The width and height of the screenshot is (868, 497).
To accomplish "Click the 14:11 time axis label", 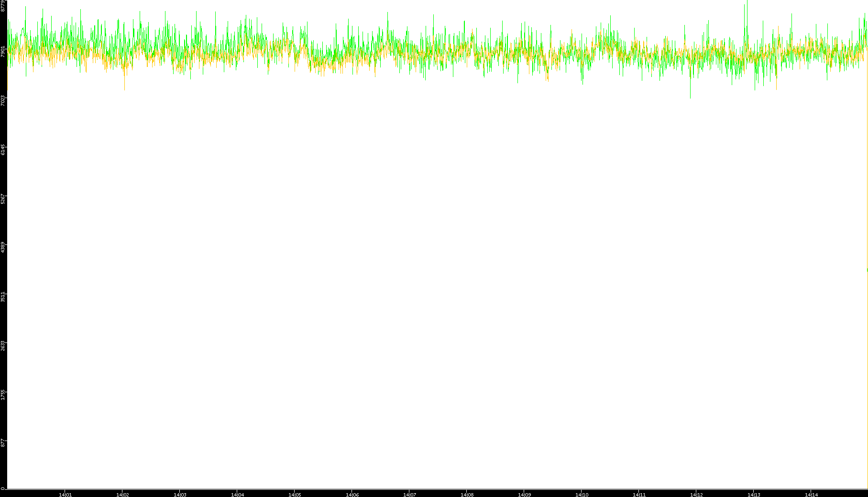I will click(639, 495).
